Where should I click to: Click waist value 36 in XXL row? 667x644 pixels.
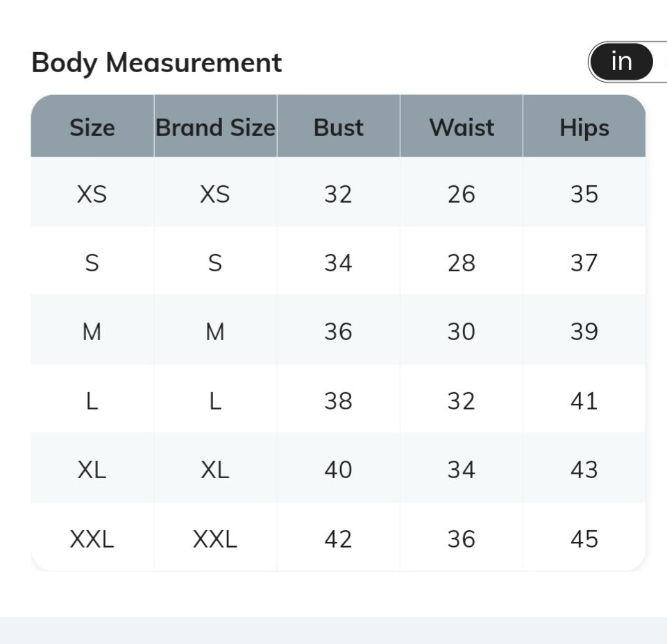462,538
